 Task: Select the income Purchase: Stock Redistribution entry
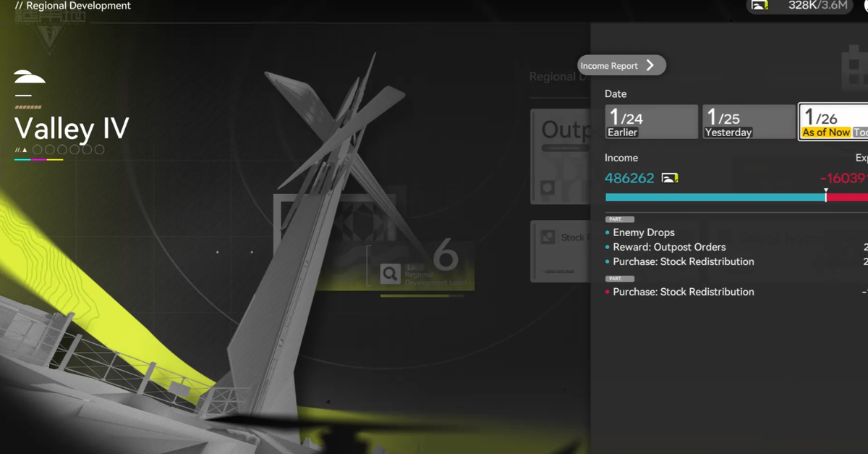(x=683, y=261)
